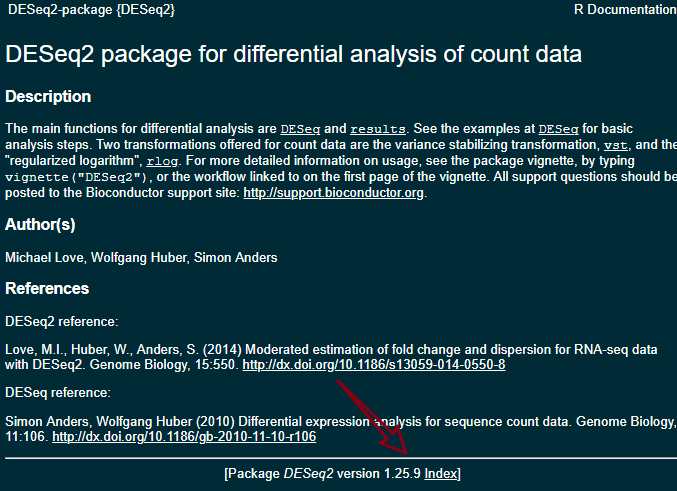Open the rlog function link

point(162,161)
